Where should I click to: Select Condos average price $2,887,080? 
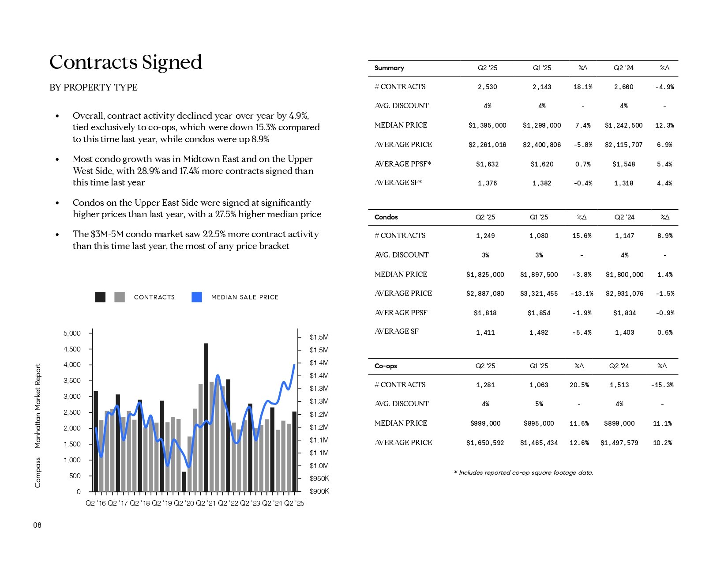point(485,294)
